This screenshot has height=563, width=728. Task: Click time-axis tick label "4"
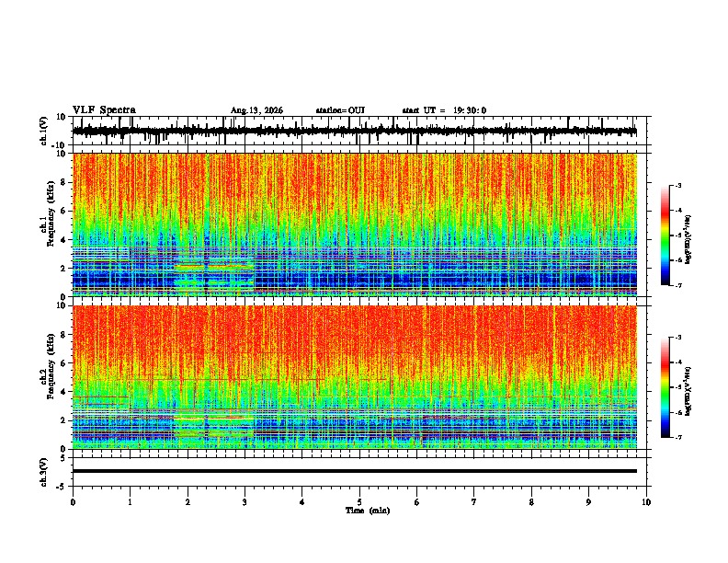click(302, 502)
